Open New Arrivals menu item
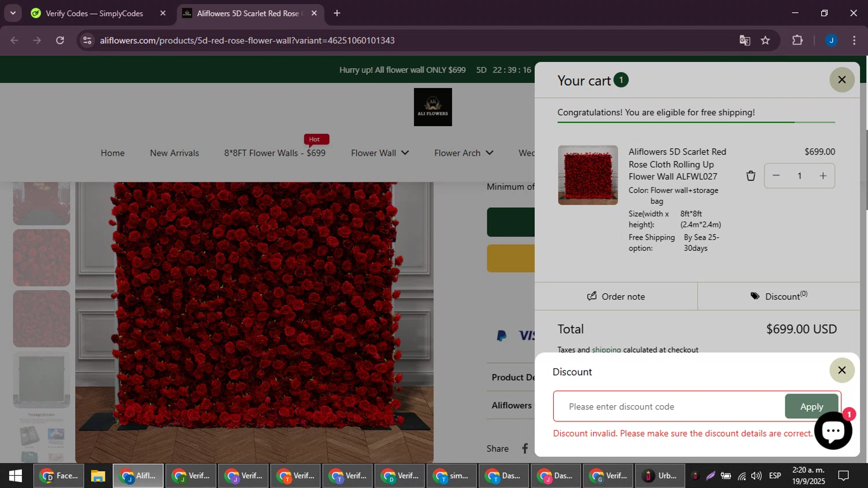Image resolution: width=868 pixels, height=488 pixels. [174, 153]
